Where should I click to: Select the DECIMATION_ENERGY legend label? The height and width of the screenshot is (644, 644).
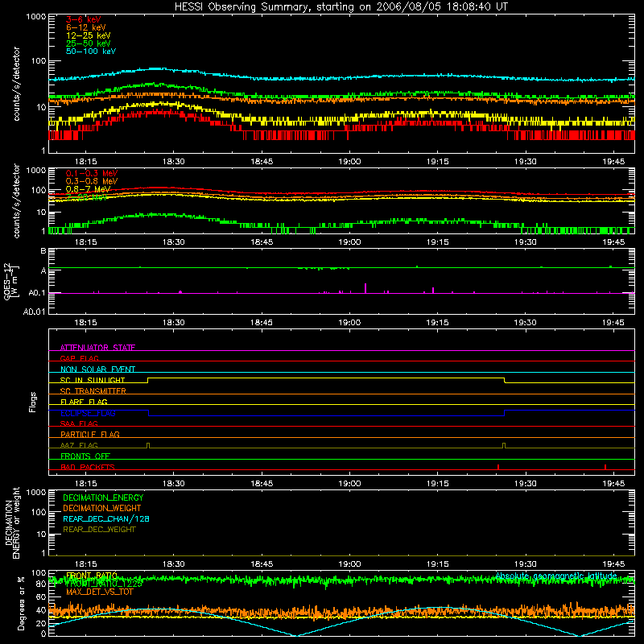(x=103, y=497)
